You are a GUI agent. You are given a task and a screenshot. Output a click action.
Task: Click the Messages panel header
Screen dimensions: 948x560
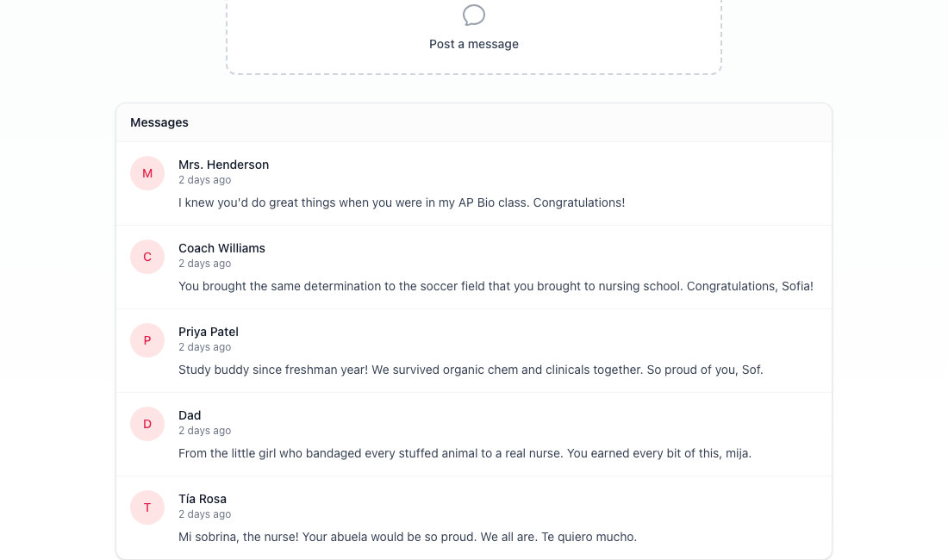coord(159,122)
